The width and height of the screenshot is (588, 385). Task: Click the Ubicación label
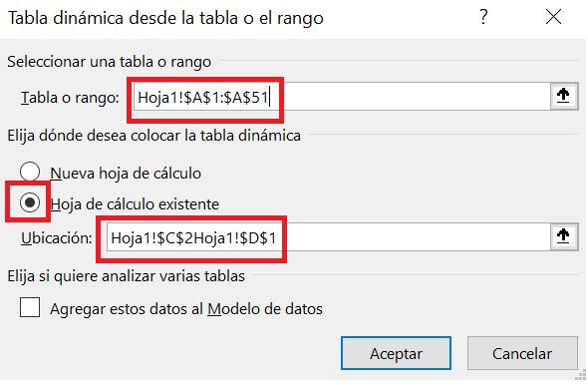tap(57, 238)
